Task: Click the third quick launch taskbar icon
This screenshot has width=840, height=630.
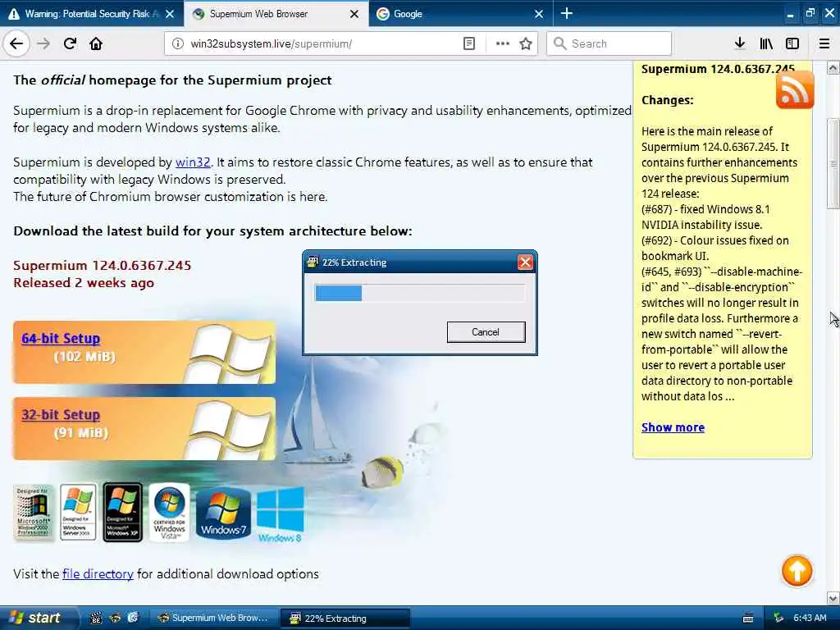Action: tap(133, 619)
